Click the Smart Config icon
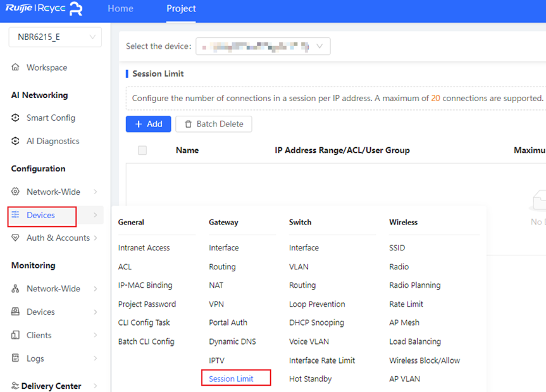 tap(16, 118)
